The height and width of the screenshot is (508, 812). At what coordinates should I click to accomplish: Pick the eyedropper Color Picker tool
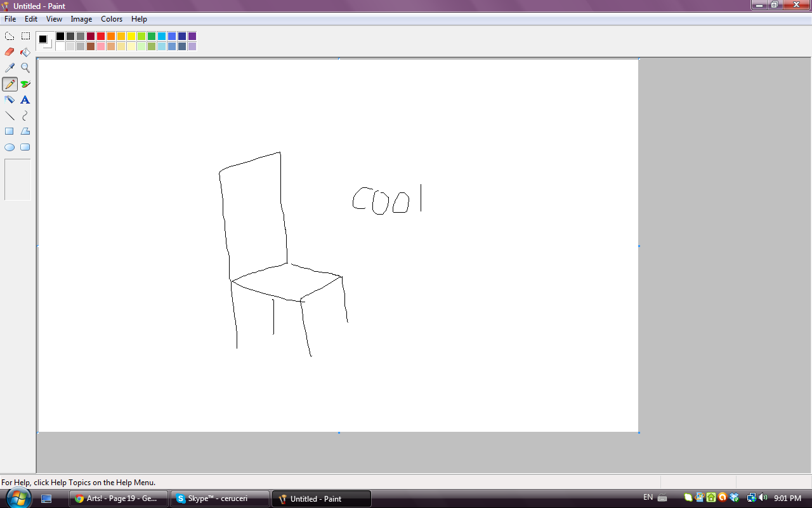tap(10, 68)
